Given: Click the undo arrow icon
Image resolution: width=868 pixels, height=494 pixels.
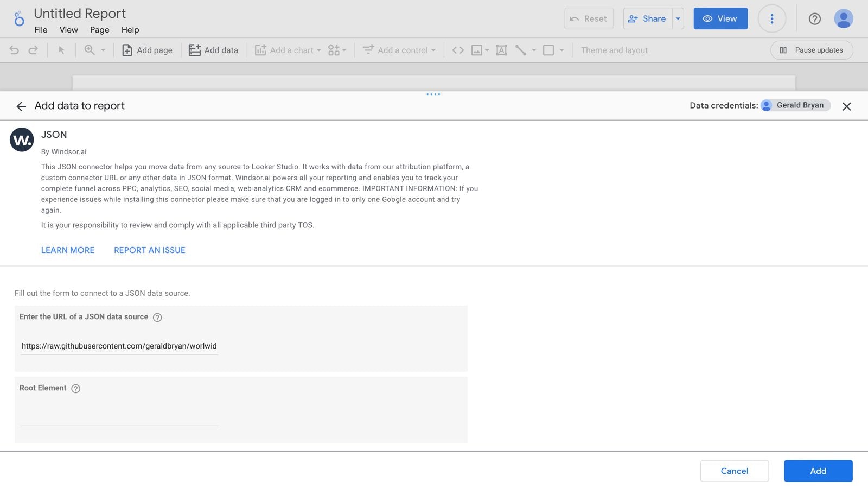Looking at the screenshot, I should pos(14,50).
